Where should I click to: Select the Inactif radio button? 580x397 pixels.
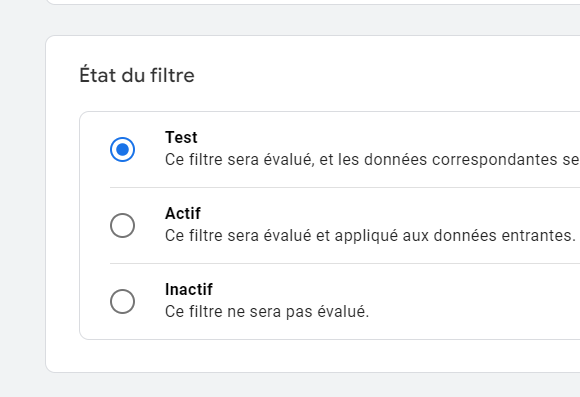tap(122, 301)
